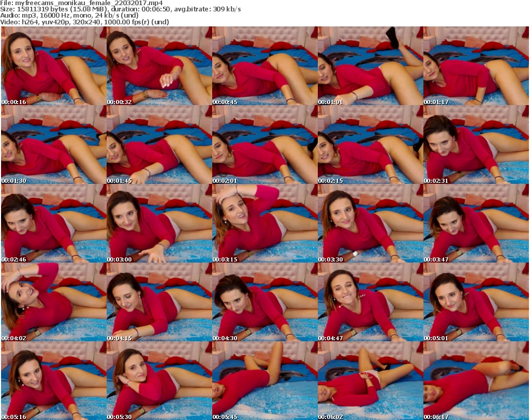
Task: Open the thumbnail stamped 00:03:15
Action: point(264,224)
